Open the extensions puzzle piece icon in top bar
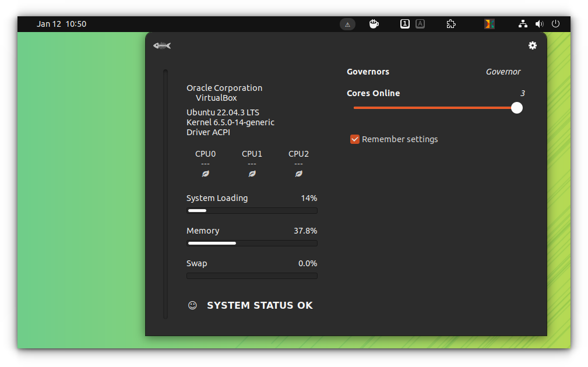Viewport: 588px width, 367px height. pos(450,24)
